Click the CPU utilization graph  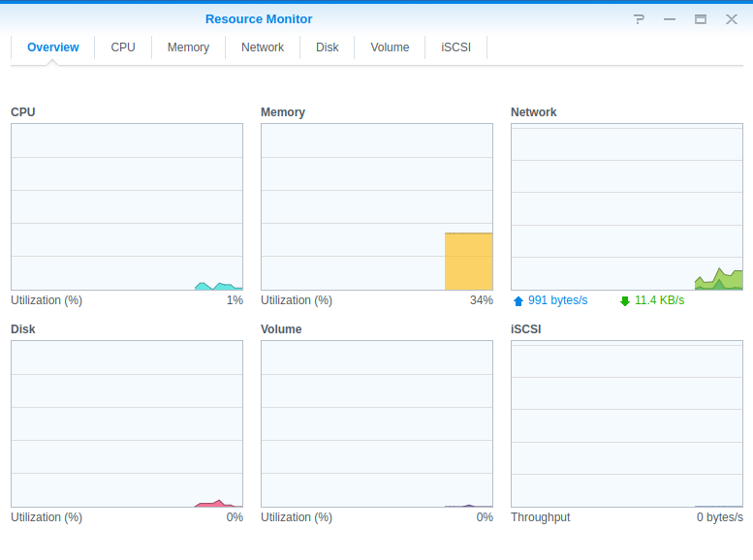(127, 206)
